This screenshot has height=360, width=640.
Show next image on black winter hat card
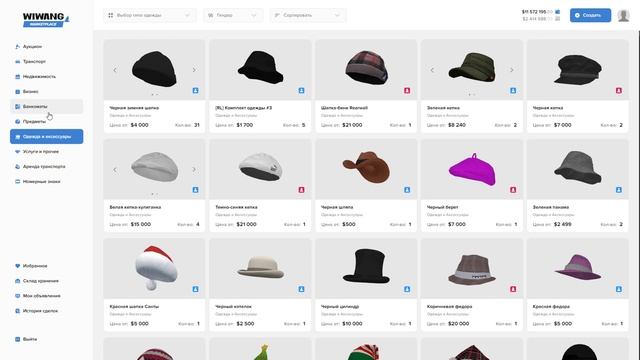click(194, 70)
